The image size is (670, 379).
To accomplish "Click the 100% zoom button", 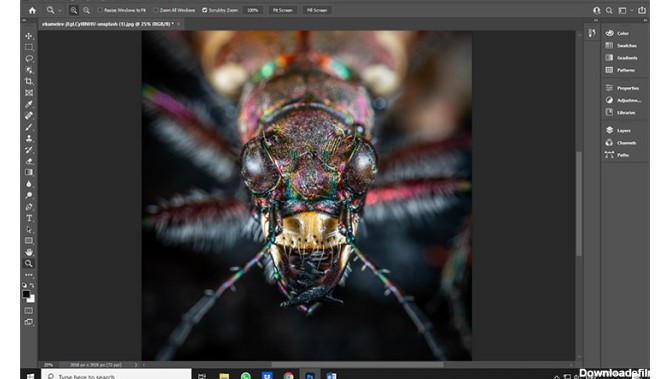I will [253, 10].
